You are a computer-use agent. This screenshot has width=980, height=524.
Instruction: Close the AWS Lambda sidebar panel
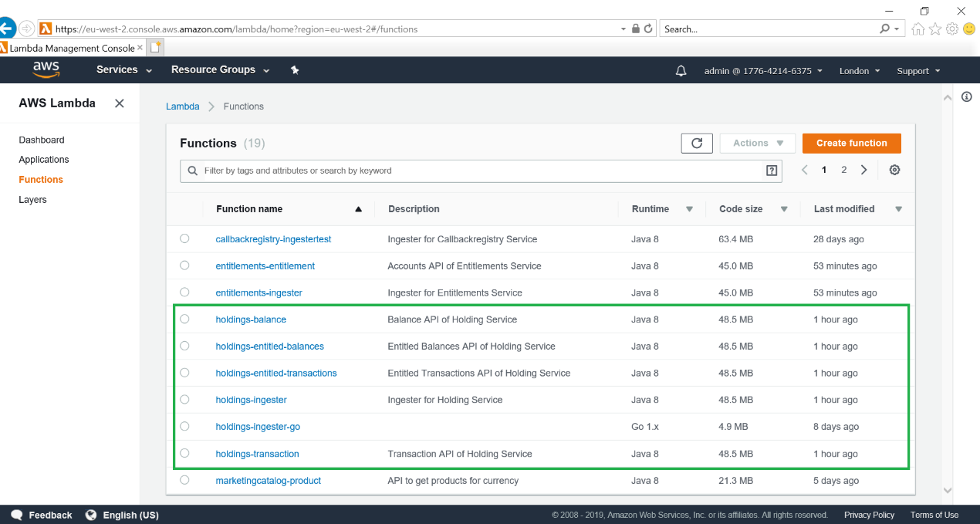tap(120, 103)
